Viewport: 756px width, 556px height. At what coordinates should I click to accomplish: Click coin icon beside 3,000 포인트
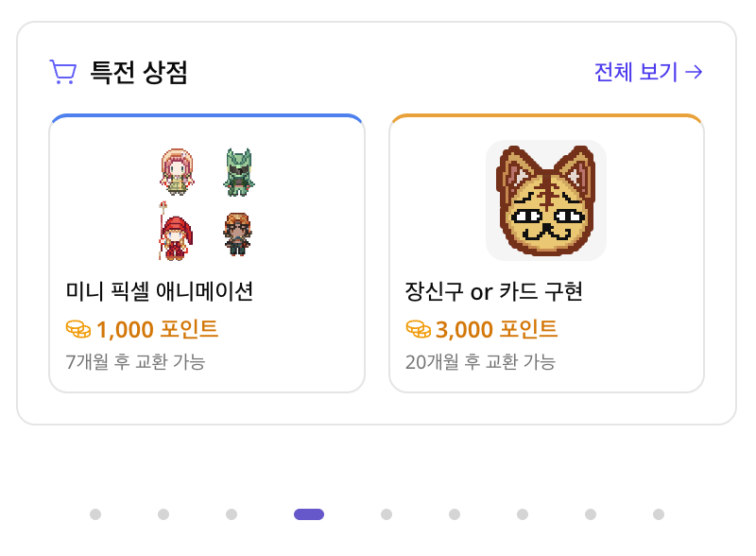418,329
